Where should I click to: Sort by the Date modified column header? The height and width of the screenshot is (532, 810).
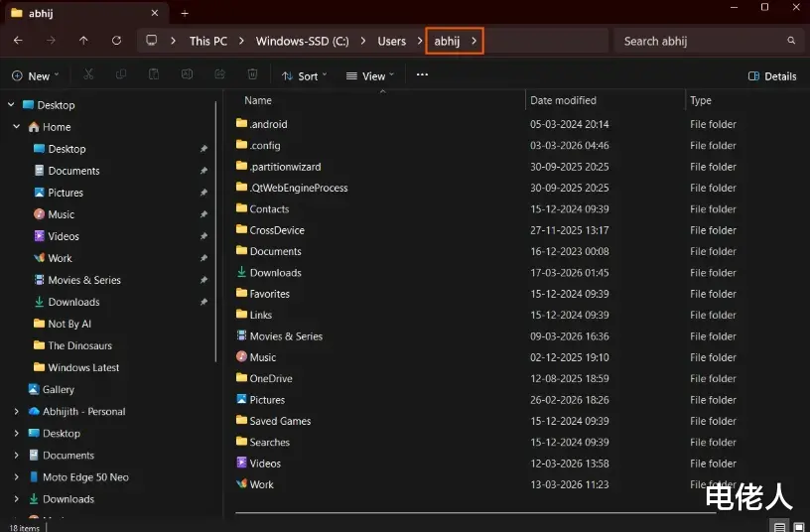(563, 100)
